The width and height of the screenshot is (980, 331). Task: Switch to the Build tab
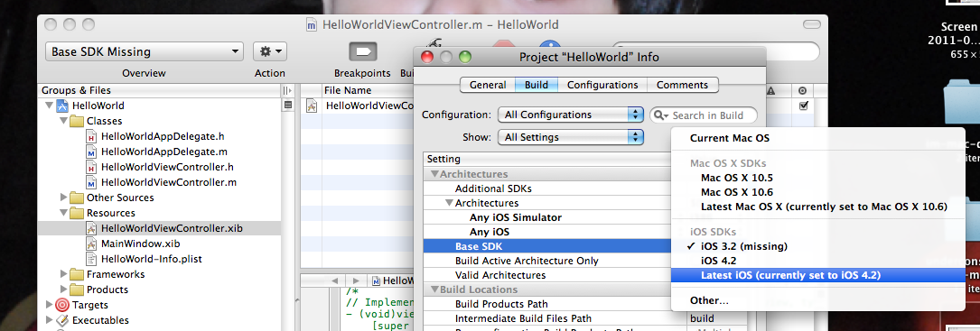[537, 85]
